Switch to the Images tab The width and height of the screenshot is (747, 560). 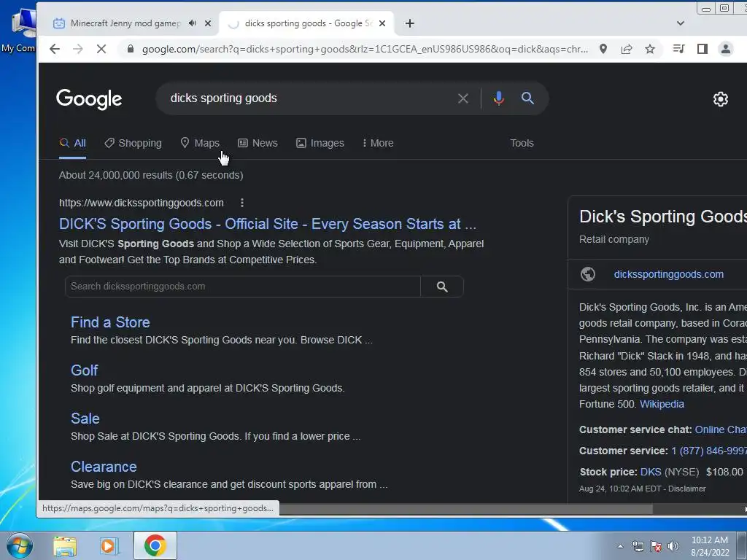click(x=320, y=144)
